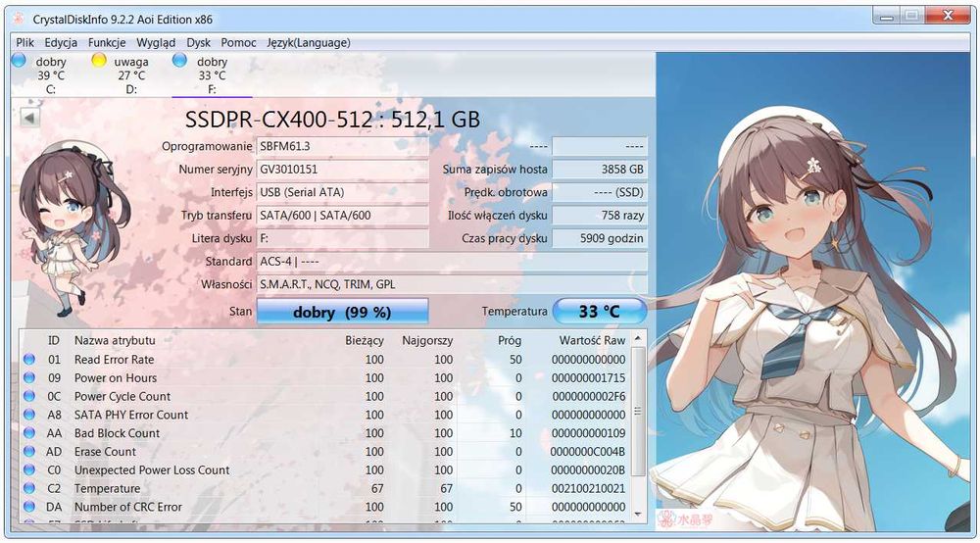Image resolution: width=980 pixels, height=543 pixels.
Task: Click the Nazwa atrybutu column header
Action: click(x=115, y=340)
